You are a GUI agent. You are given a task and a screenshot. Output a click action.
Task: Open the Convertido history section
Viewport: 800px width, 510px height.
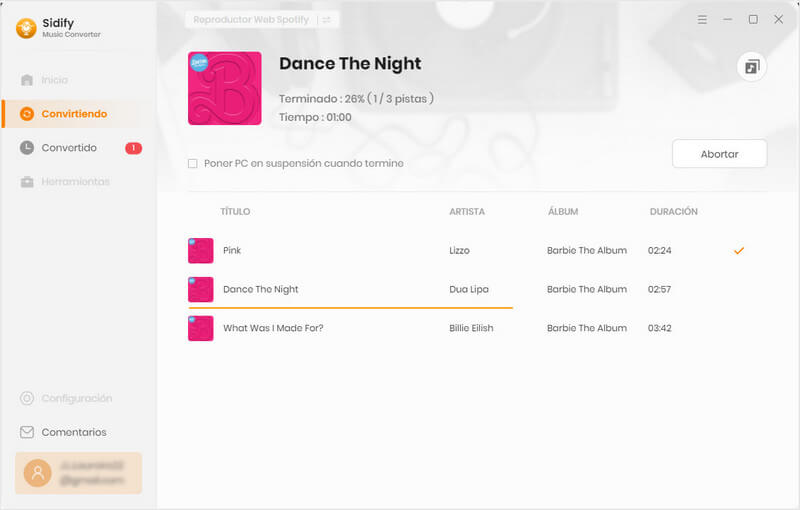coord(69,148)
